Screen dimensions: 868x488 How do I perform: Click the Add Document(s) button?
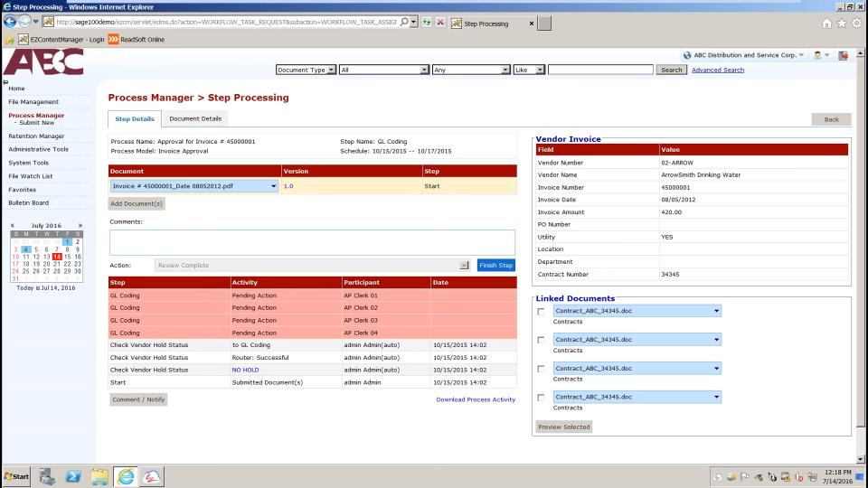point(137,203)
